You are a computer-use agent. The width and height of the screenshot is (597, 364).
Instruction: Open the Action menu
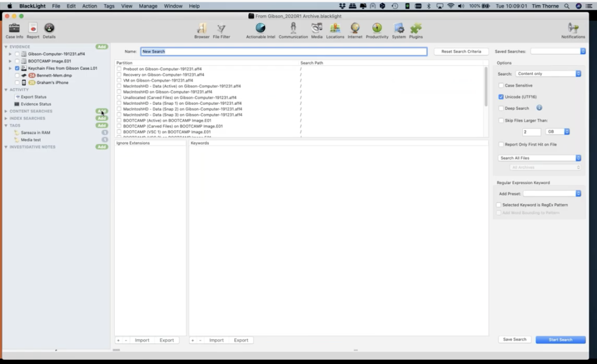[89, 6]
